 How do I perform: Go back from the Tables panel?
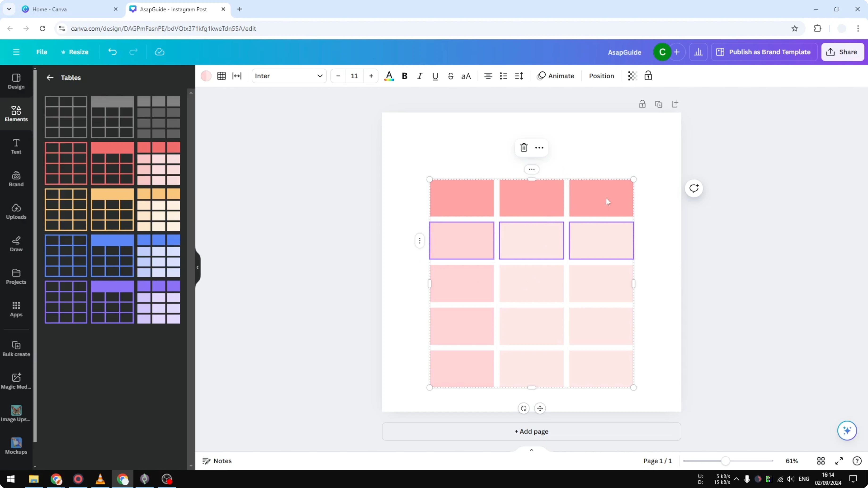[x=50, y=78]
